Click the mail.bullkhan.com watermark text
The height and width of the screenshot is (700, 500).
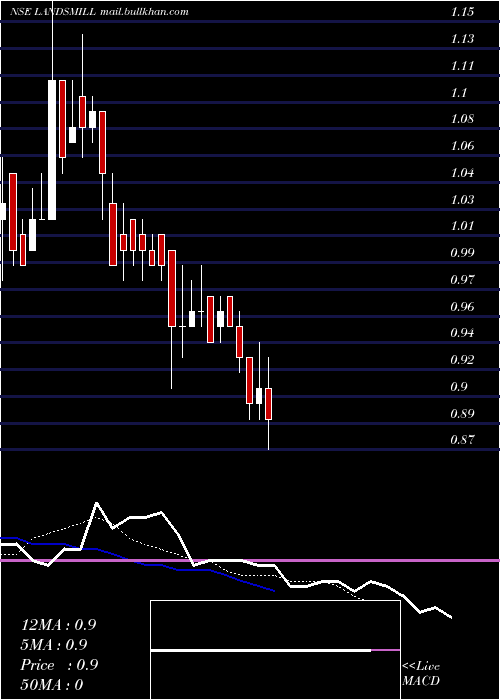point(144,12)
